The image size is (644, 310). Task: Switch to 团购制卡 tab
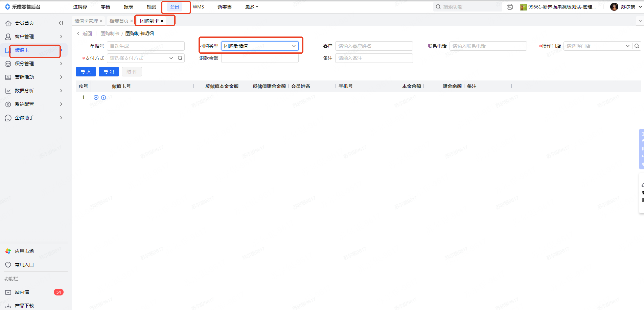pos(149,21)
